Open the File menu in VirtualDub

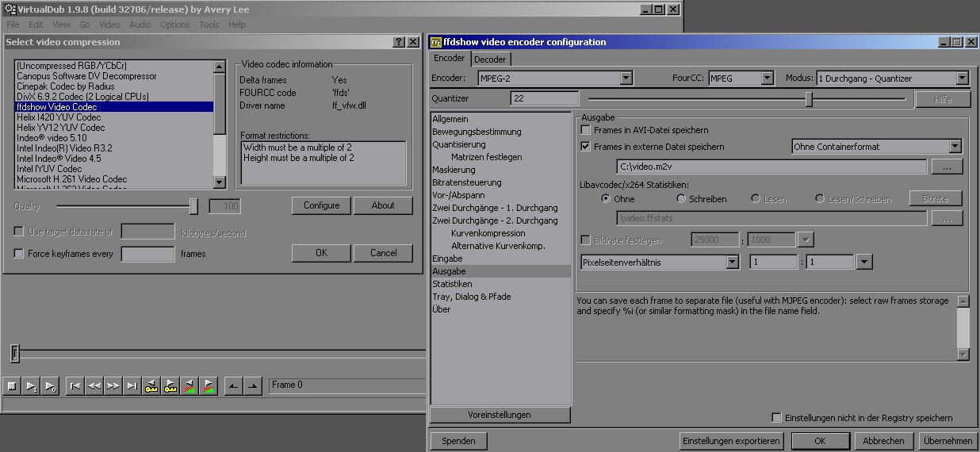(x=13, y=25)
